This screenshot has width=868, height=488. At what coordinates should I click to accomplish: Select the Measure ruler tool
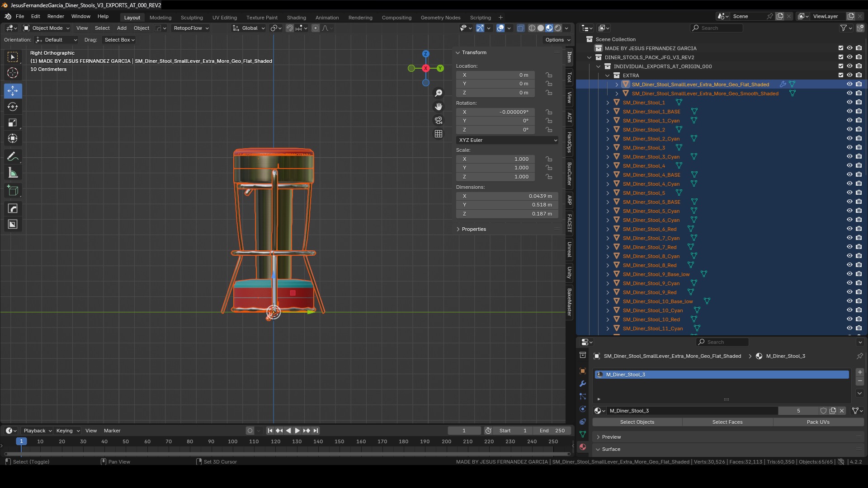point(13,173)
